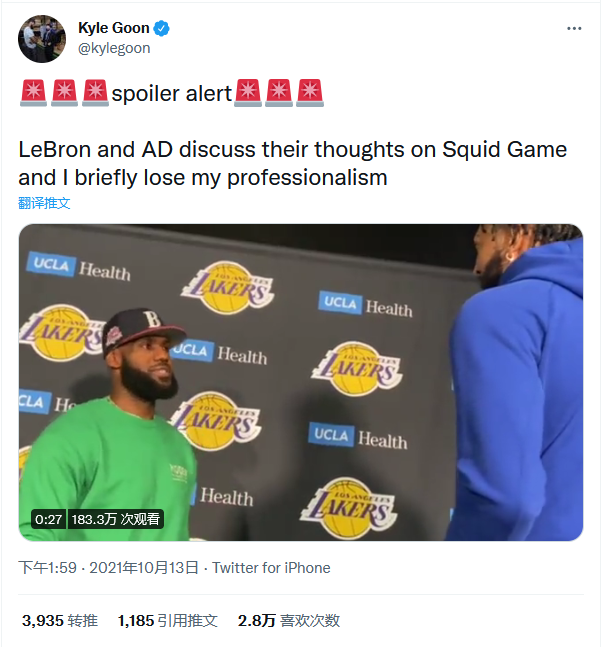Open the tweet's more options menu

tap(573, 29)
